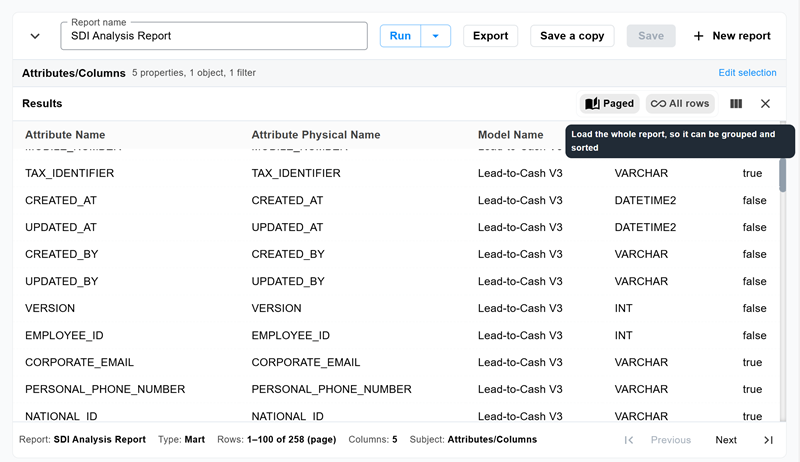Select the VERSION attribute name cell
Image resolution: width=800 pixels, height=462 pixels.
(x=50, y=309)
